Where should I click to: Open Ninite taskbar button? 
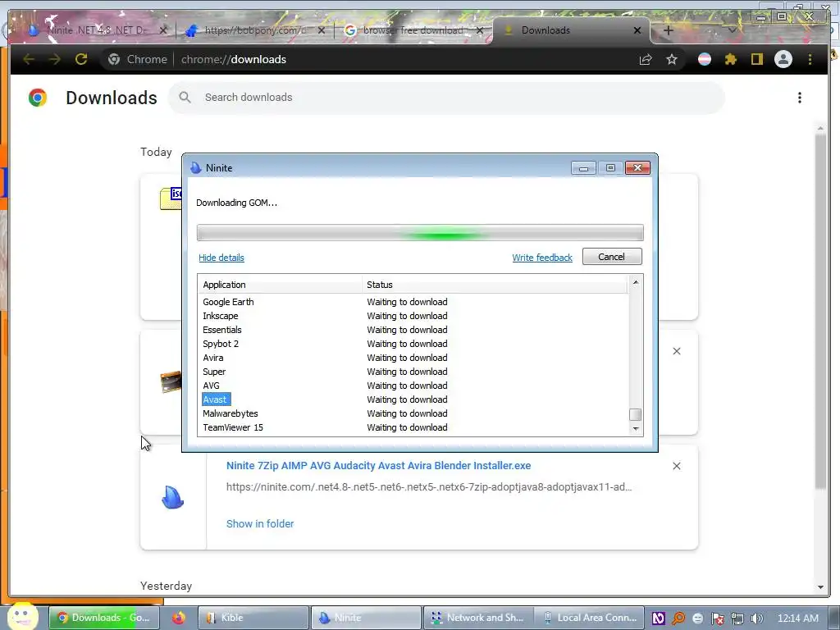coord(367,618)
